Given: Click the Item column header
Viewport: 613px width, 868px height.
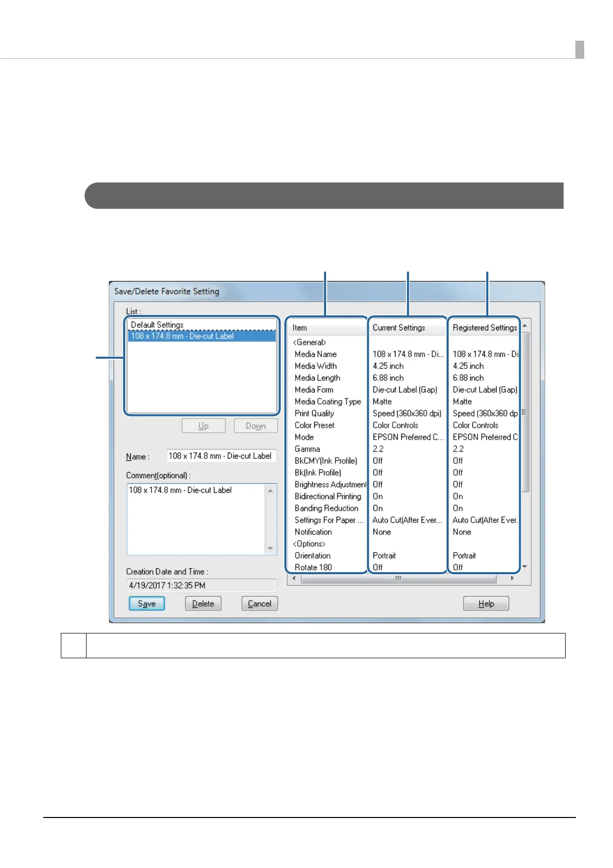Looking at the screenshot, I should (328, 328).
